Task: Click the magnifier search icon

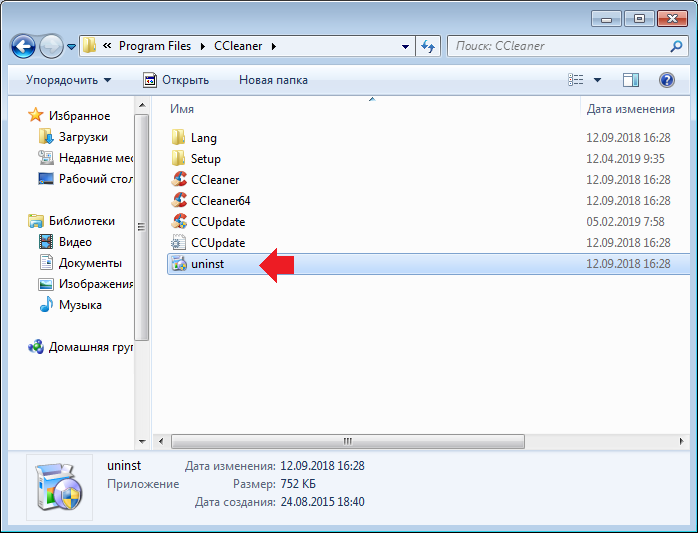Action: pyautogui.click(x=676, y=46)
